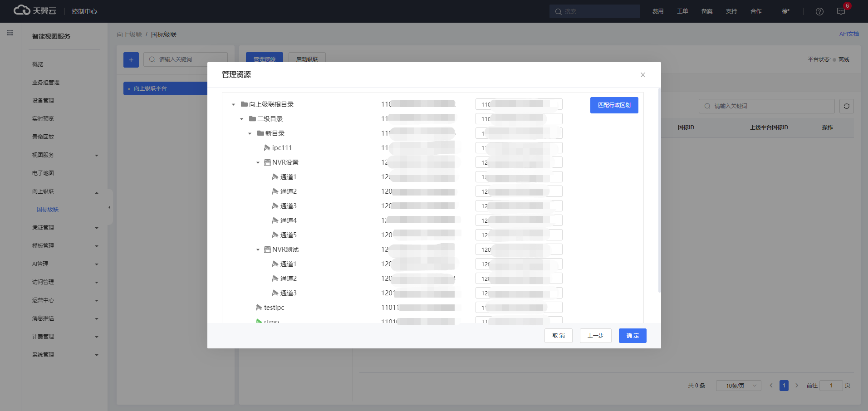
Task: Click the 上一步 previous step button
Action: pyautogui.click(x=595, y=336)
